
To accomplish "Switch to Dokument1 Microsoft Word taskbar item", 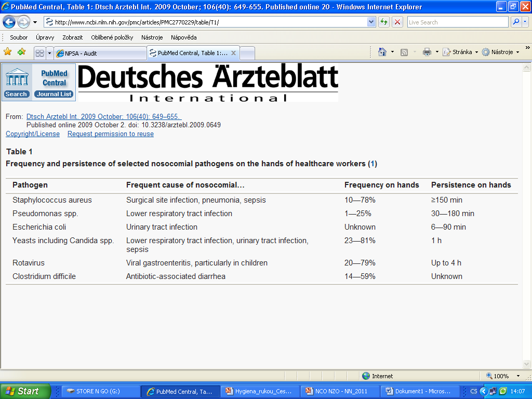I will click(x=420, y=391).
